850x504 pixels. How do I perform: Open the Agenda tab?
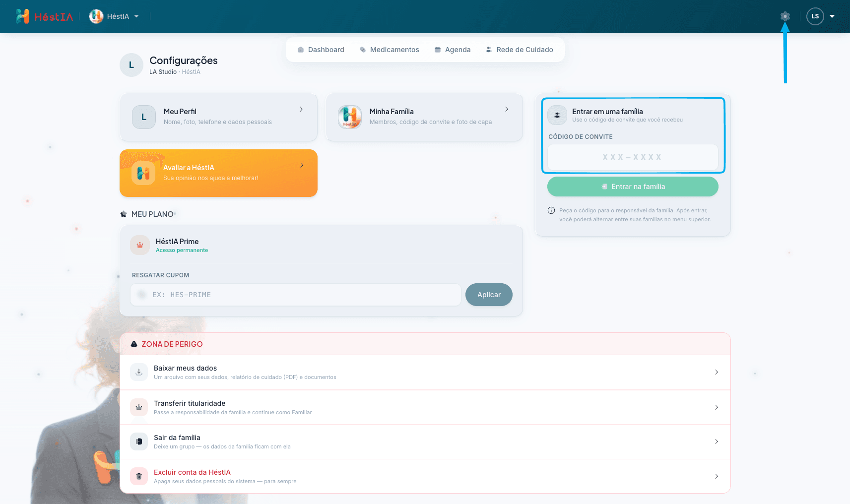tap(453, 50)
